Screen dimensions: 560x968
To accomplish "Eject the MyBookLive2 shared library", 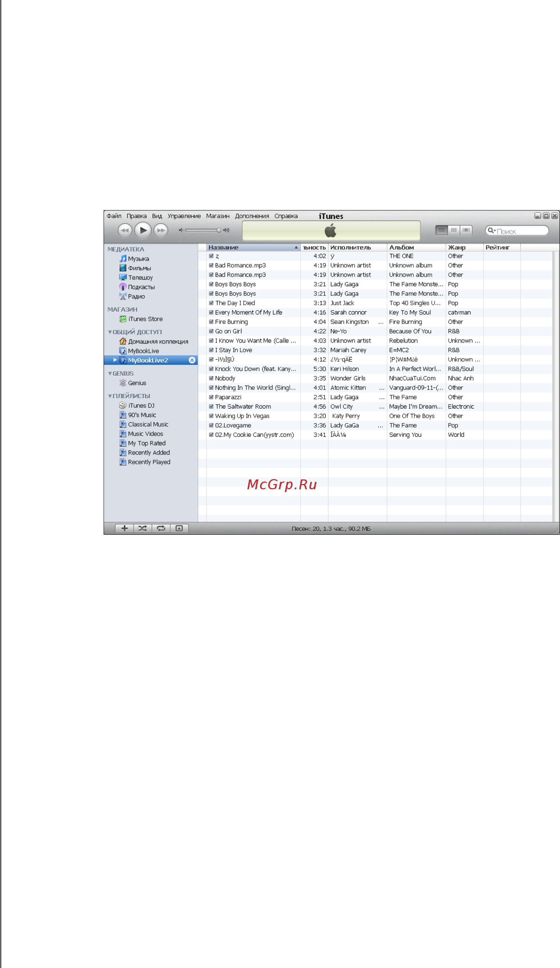I will click(192, 360).
